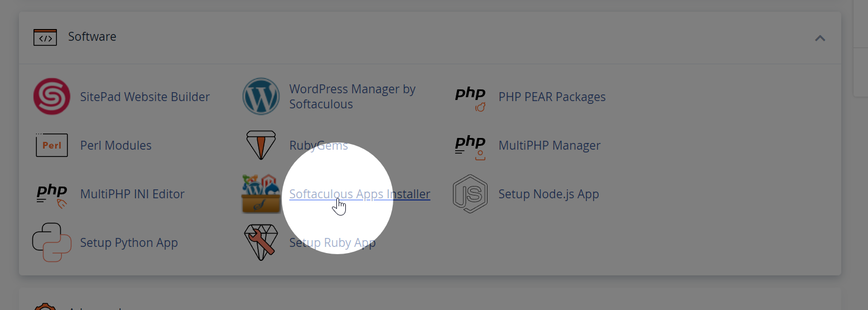Launch Softaculous Apps Installer link
The height and width of the screenshot is (310, 868).
[x=360, y=194]
